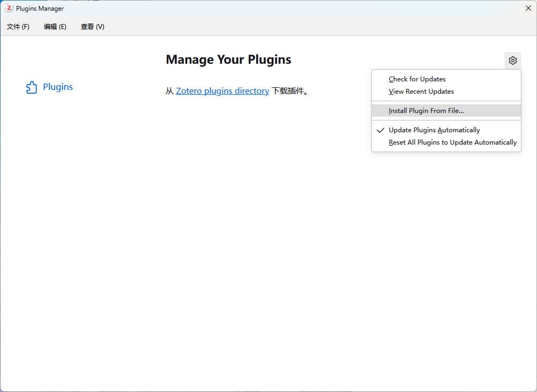The height and width of the screenshot is (392, 537).
Task: Click the gear settings icon
Action: [x=512, y=61]
